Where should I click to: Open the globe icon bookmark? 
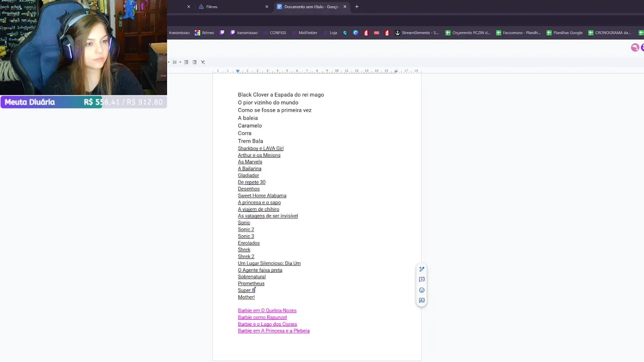pos(345,33)
